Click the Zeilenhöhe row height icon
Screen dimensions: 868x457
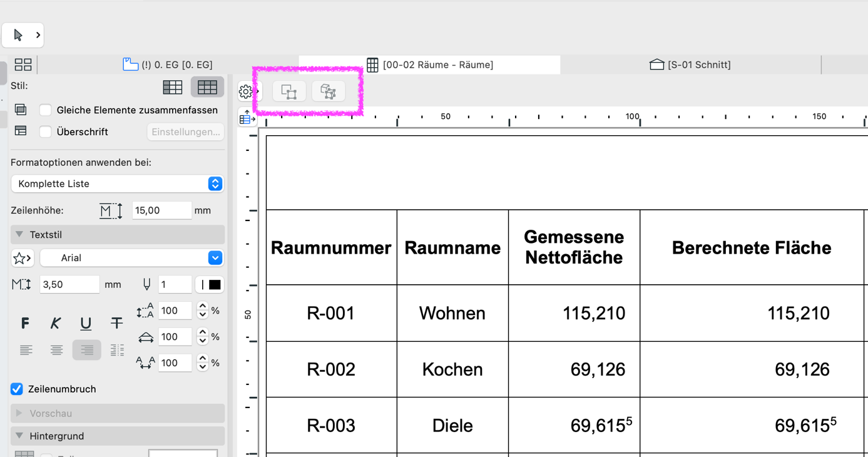111,211
